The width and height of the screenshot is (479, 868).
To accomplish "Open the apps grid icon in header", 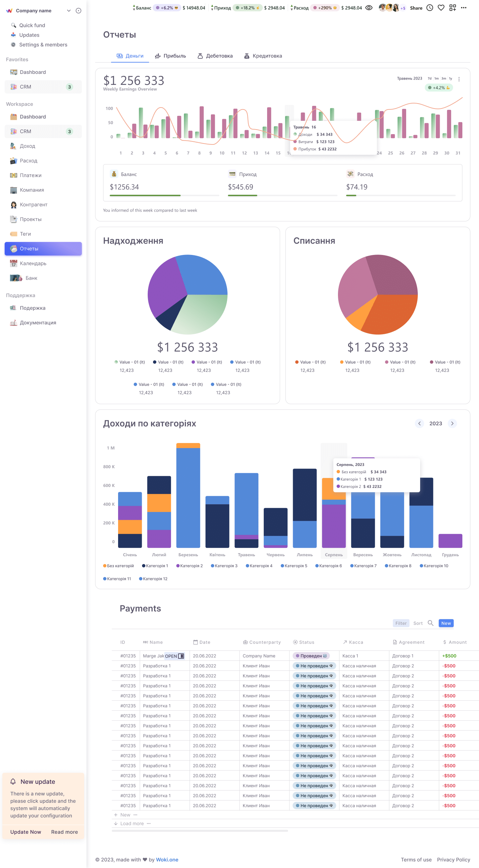I will [452, 8].
